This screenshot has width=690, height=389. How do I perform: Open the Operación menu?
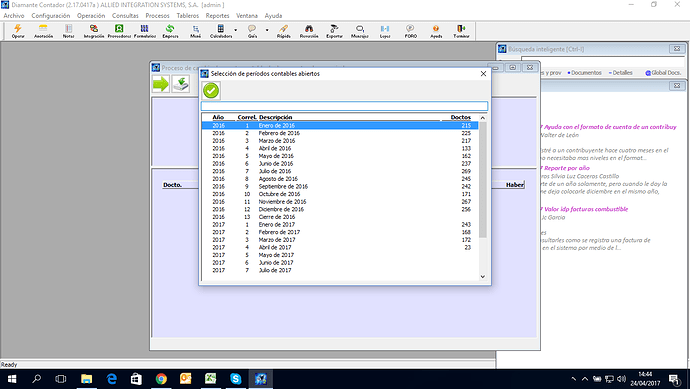click(91, 15)
